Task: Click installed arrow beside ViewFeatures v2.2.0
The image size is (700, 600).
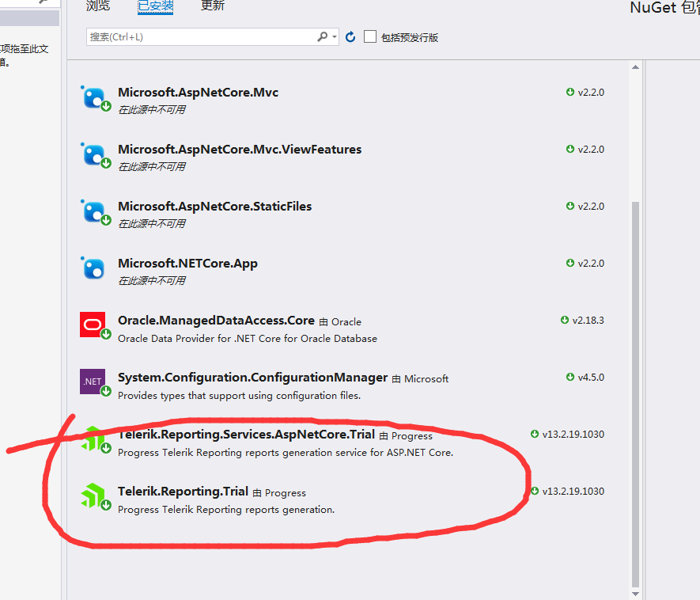Action: [570, 149]
